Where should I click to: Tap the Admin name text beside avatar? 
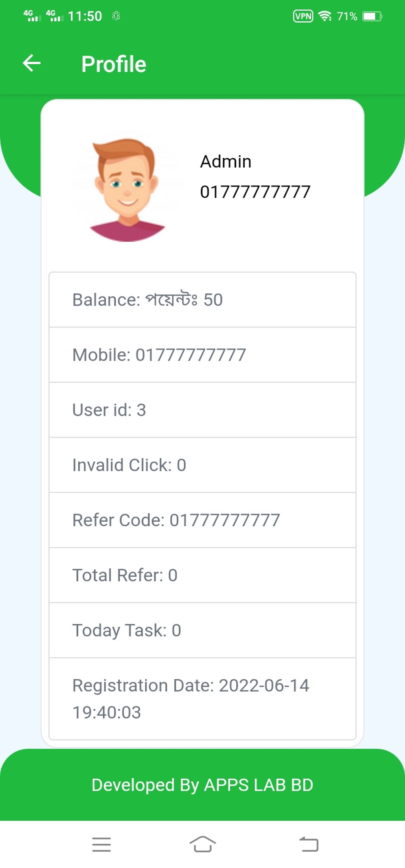[226, 162]
